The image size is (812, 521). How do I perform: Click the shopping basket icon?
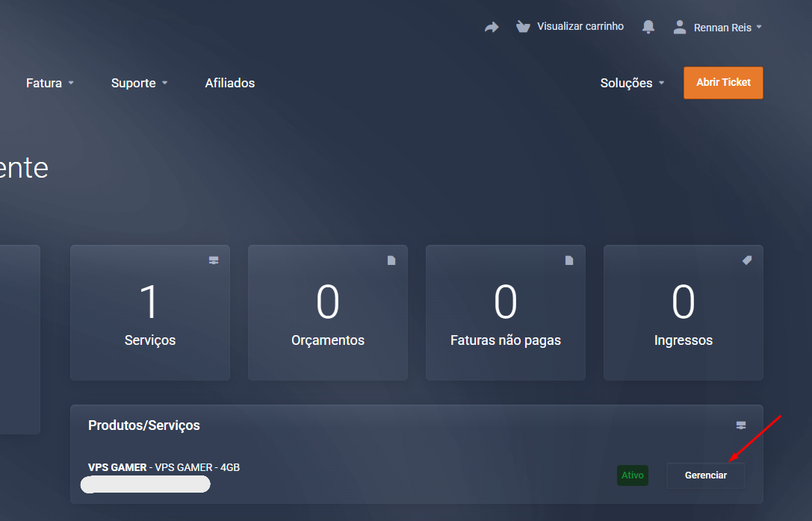[523, 27]
